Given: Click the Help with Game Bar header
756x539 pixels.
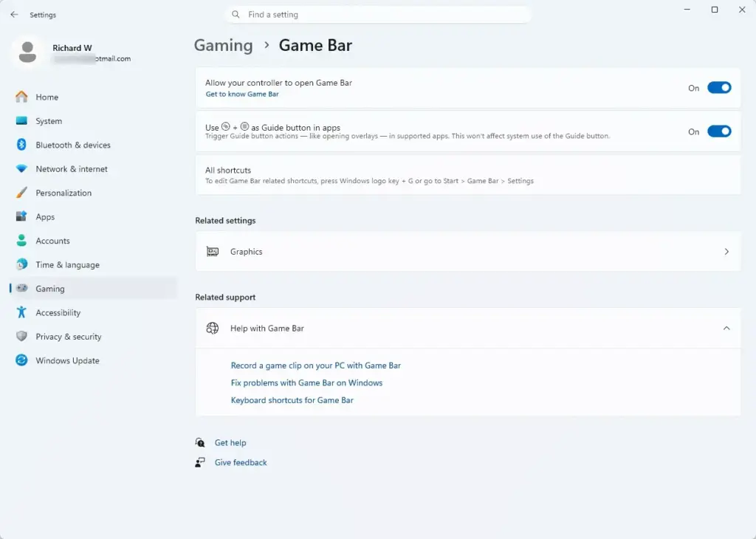Looking at the screenshot, I should coord(467,328).
